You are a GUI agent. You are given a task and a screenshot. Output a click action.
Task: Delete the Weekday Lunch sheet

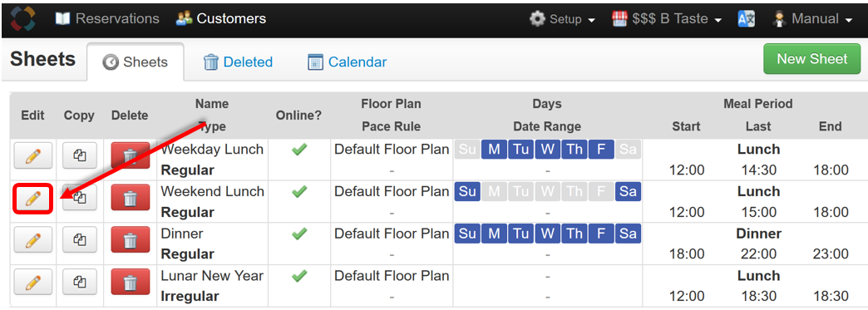click(130, 155)
